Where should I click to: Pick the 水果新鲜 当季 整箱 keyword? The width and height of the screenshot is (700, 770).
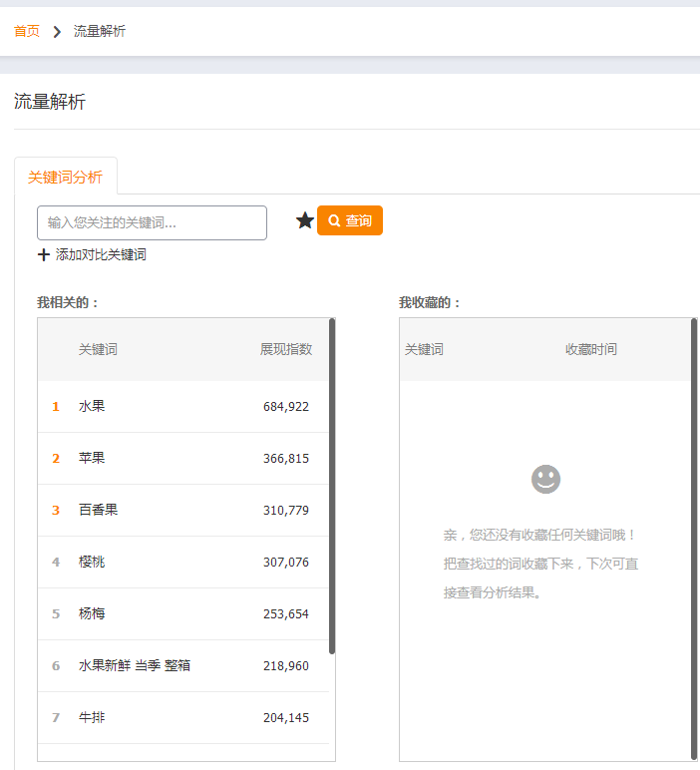tap(135, 666)
